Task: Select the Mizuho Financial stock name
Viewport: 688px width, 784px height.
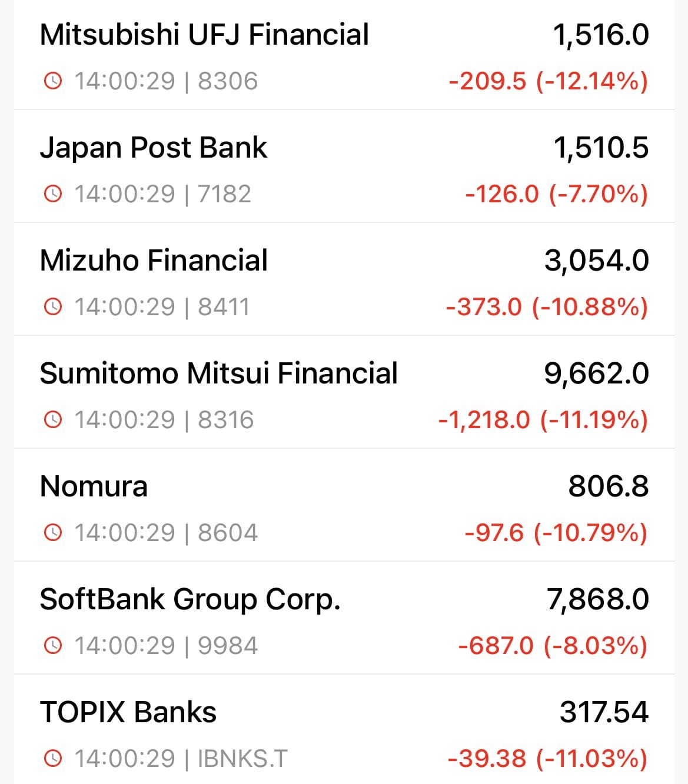Action: [154, 260]
